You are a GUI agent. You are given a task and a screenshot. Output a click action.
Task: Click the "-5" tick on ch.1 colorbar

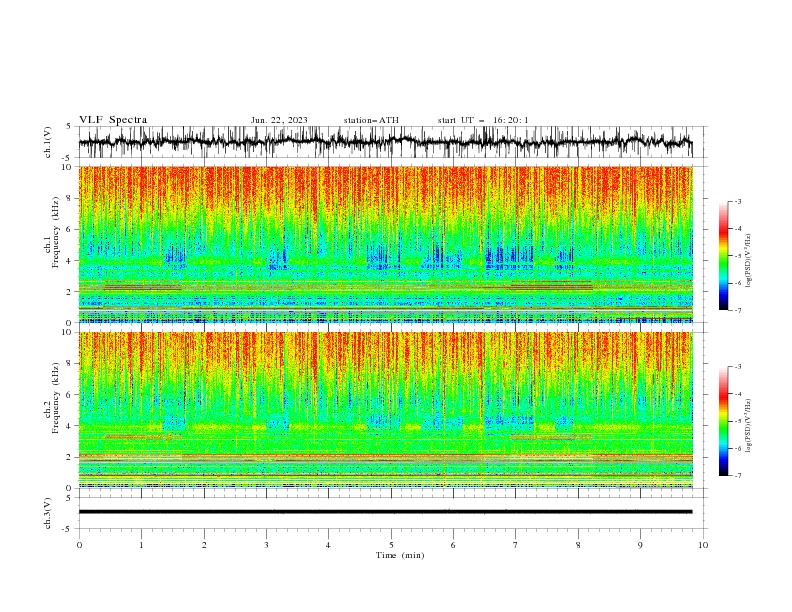(x=737, y=256)
